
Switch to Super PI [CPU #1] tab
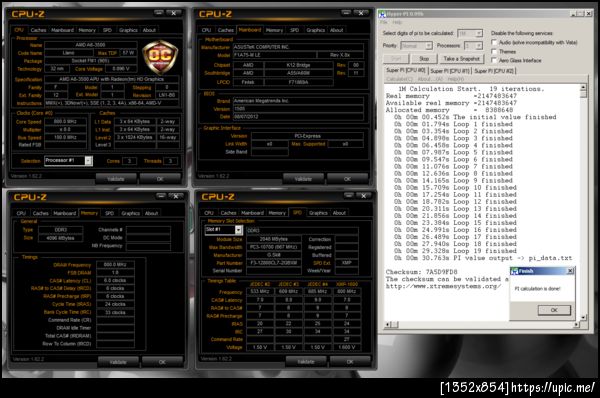tap(450, 71)
